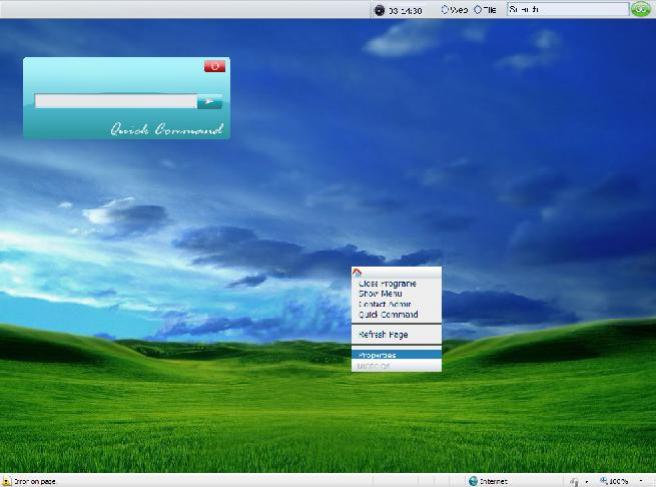Image resolution: width=656 pixels, height=487 pixels.
Task: Click the Internet zone label in status bar
Action: coord(494,482)
